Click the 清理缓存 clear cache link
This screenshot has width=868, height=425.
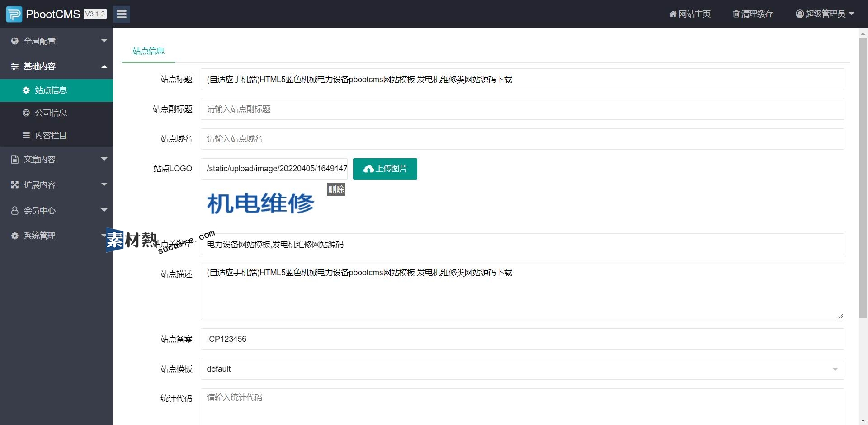pyautogui.click(x=753, y=14)
